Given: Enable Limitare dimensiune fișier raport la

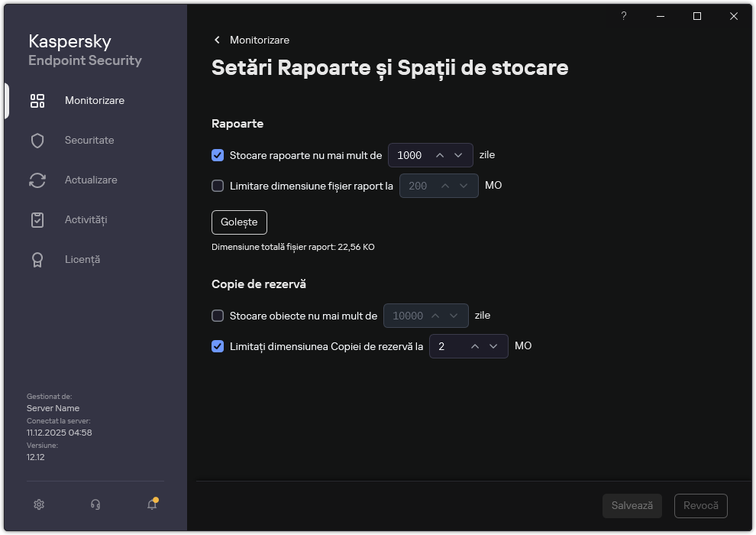Looking at the screenshot, I should [x=218, y=186].
